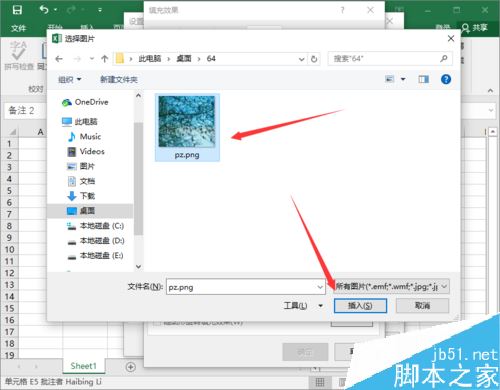
Task: Open the view options dropdown arrow
Action: tap(403, 79)
